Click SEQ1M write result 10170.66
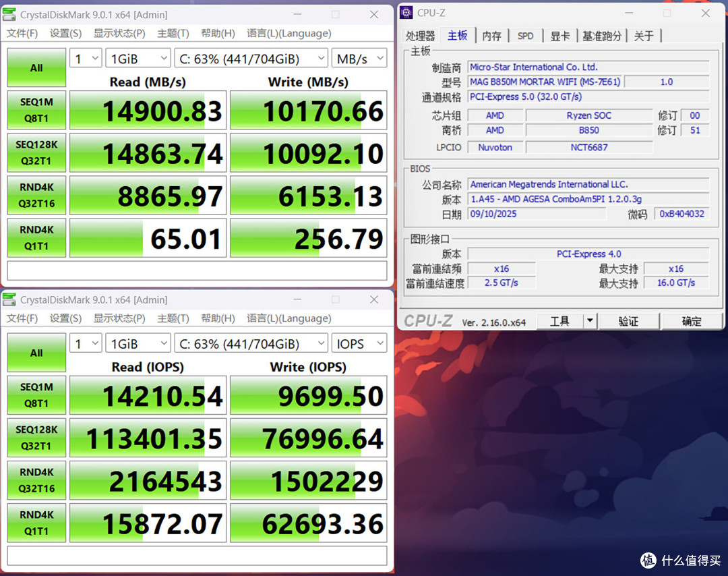728x576 pixels. pyautogui.click(x=308, y=110)
